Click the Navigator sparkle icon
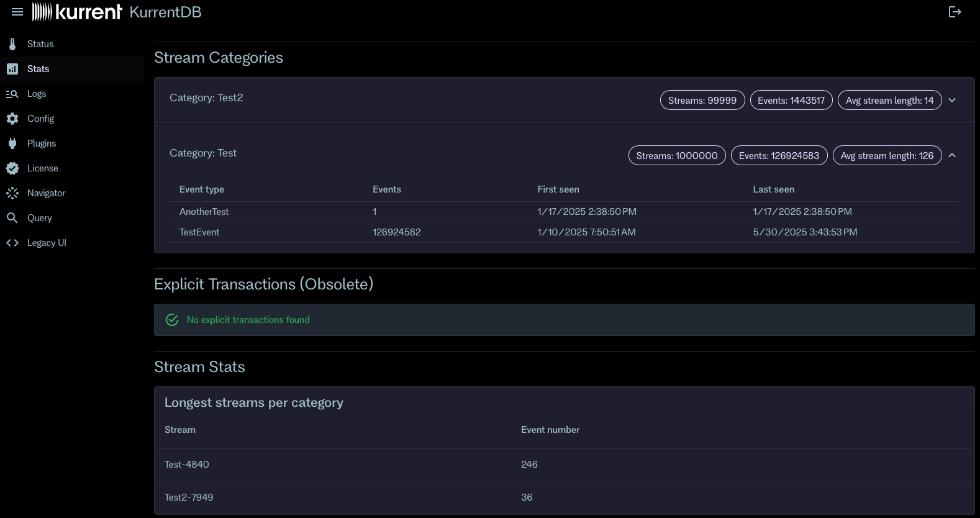 12,193
